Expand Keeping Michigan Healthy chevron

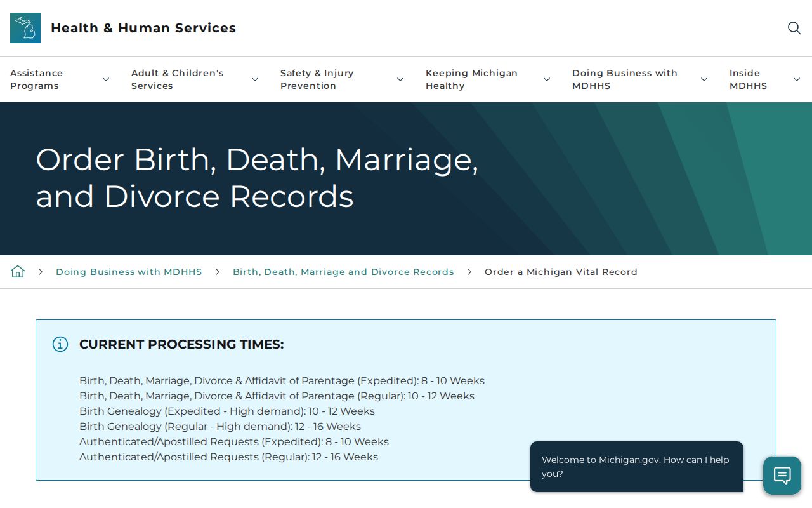click(x=547, y=79)
